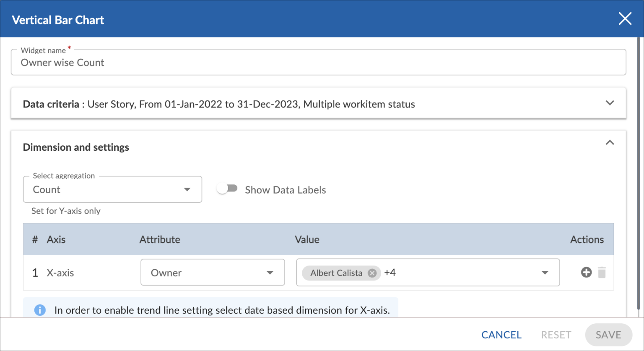Viewport: 644px width, 351px height.
Task: Click the SAVE button
Action: [608, 335]
